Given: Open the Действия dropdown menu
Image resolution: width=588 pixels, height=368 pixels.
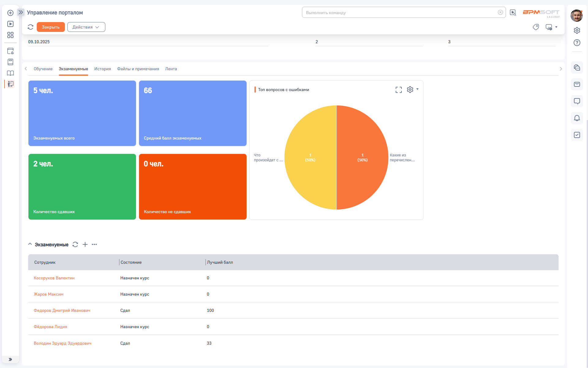Looking at the screenshot, I should [86, 27].
